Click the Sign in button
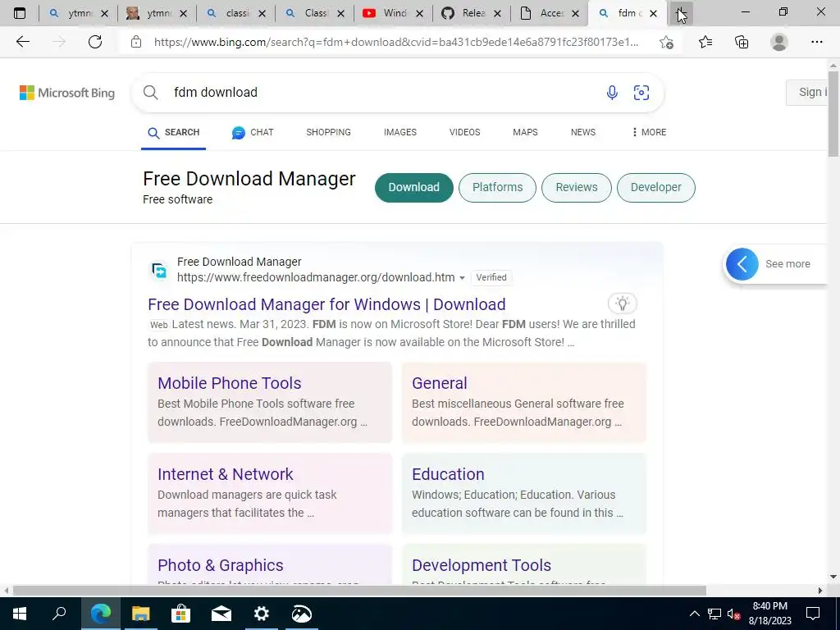 pos(808,93)
